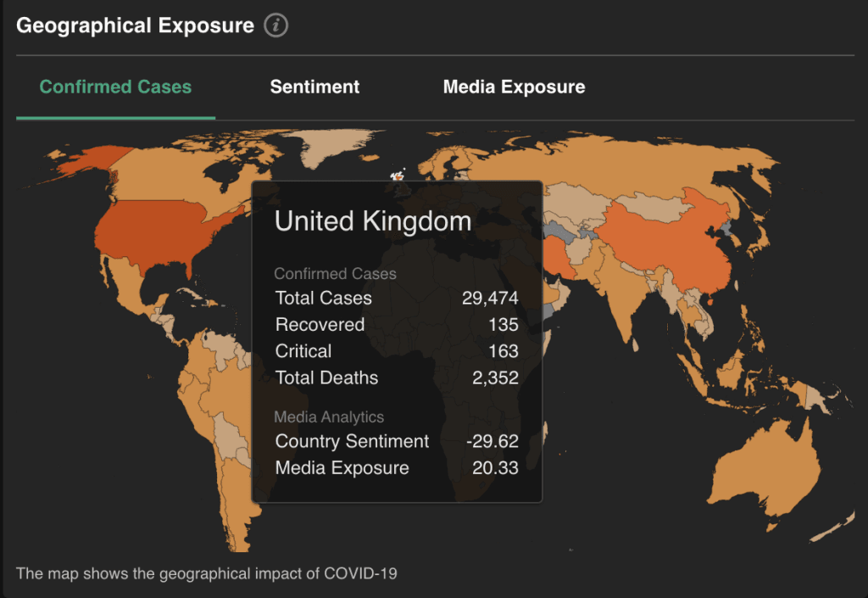
Task: Switch to the Sentiment tab
Action: pos(314,87)
